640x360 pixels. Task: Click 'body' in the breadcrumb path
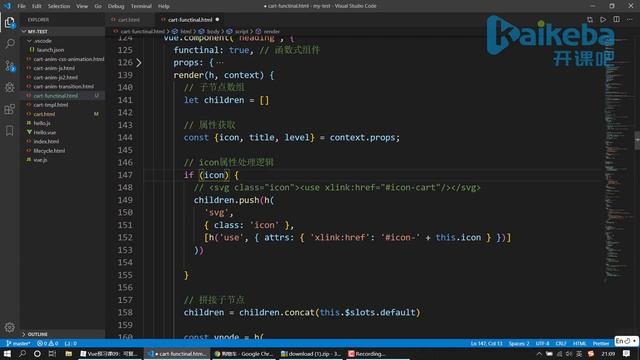213,31
